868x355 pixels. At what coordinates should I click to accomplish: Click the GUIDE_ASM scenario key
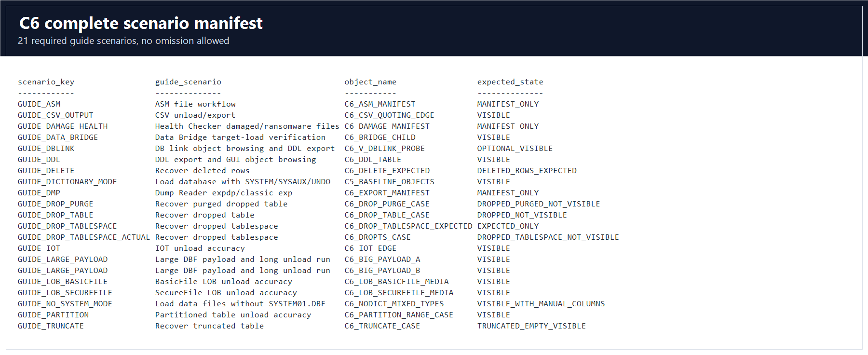[x=39, y=104]
